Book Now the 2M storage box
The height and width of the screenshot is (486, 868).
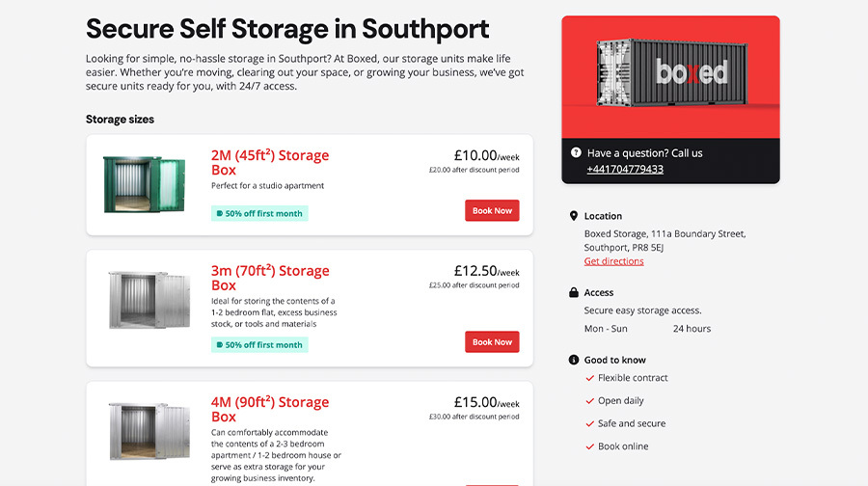[x=492, y=210]
